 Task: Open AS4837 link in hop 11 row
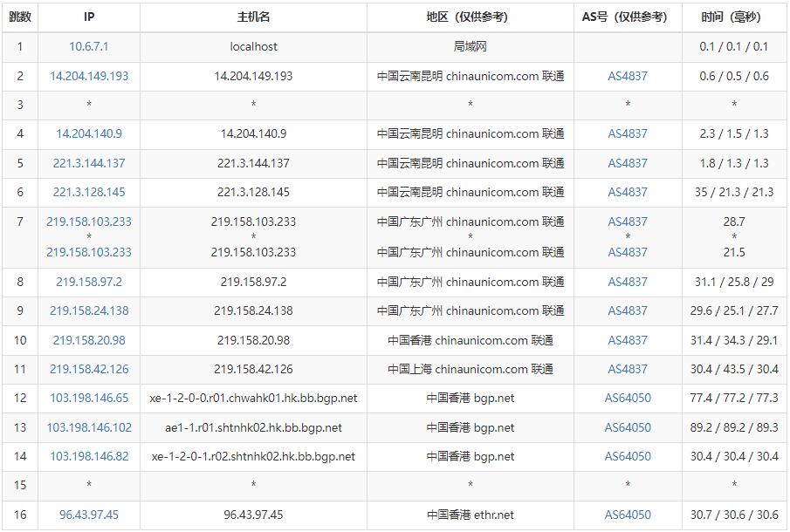pyautogui.click(x=628, y=369)
